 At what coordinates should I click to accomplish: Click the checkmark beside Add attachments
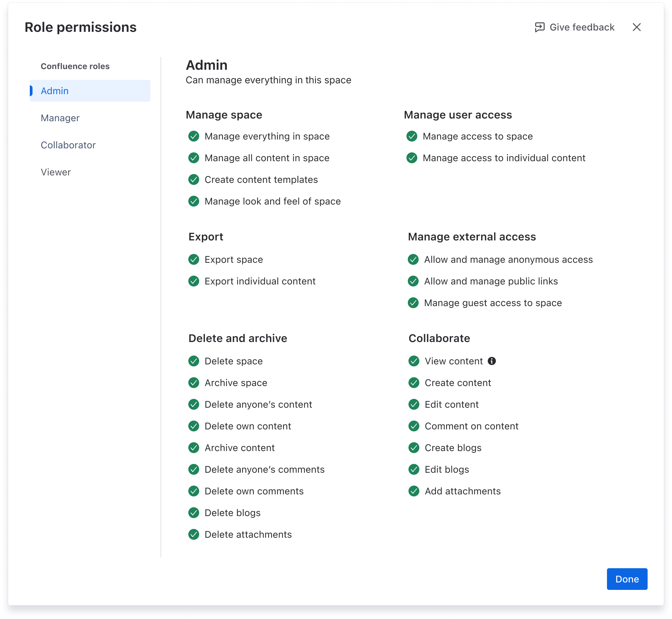(414, 491)
